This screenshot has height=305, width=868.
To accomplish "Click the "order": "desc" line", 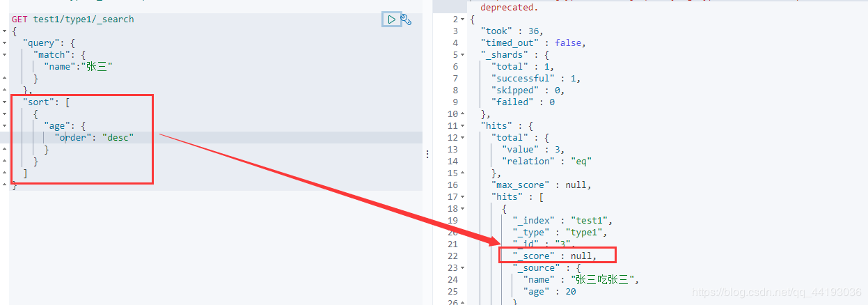I will (94, 138).
